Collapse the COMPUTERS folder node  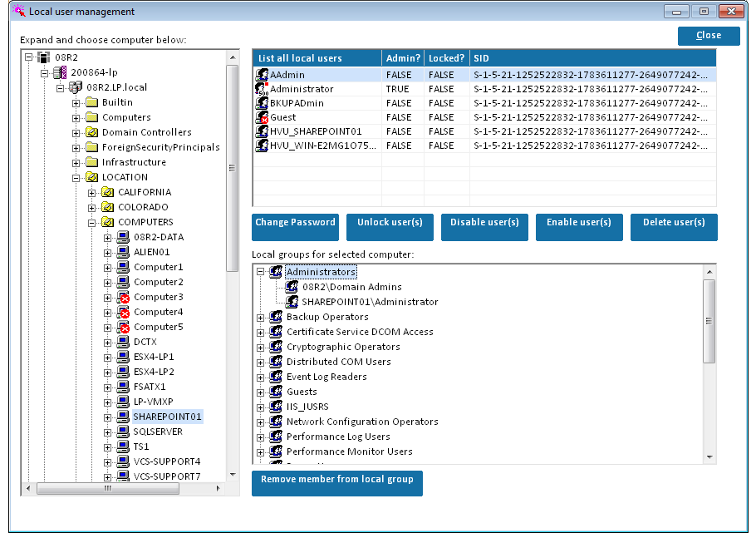pos(92,222)
